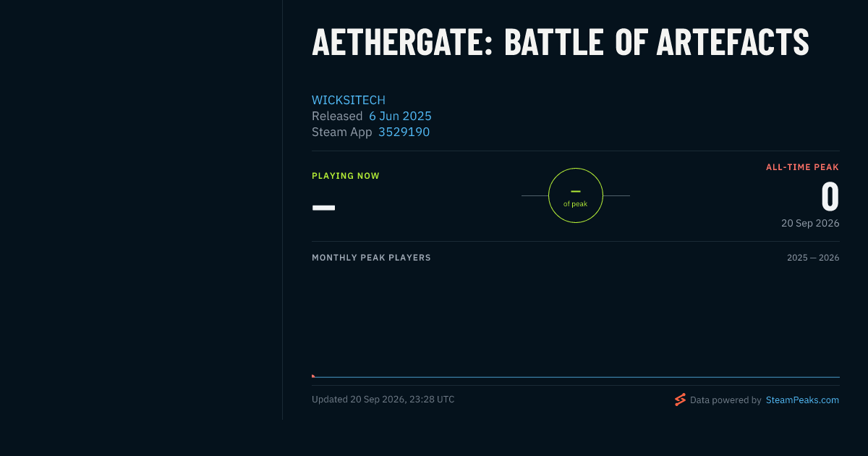Screen dimensions: 868x456
Task: Click the peak date 20 Sep 2026
Action: pos(810,223)
